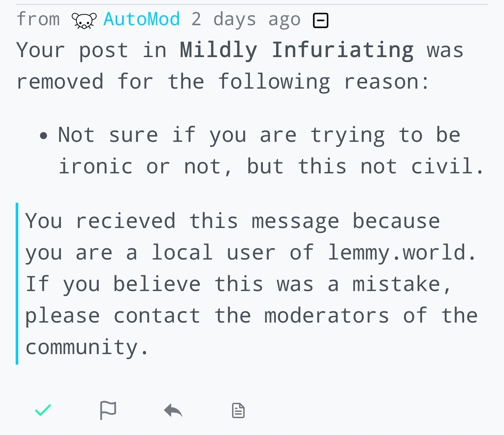Viewport: 504px width, 435px height.
Task: Mark the AutoMod message as read
Action: pyautogui.click(x=43, y=410)
